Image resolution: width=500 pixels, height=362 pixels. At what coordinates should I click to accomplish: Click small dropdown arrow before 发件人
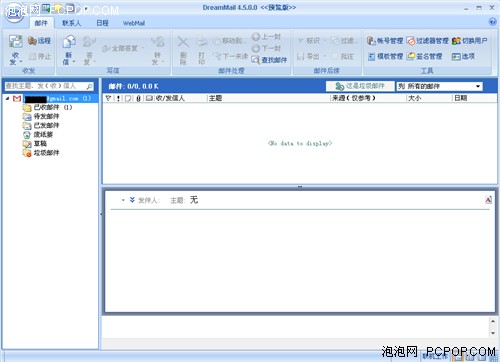(123, 200)
